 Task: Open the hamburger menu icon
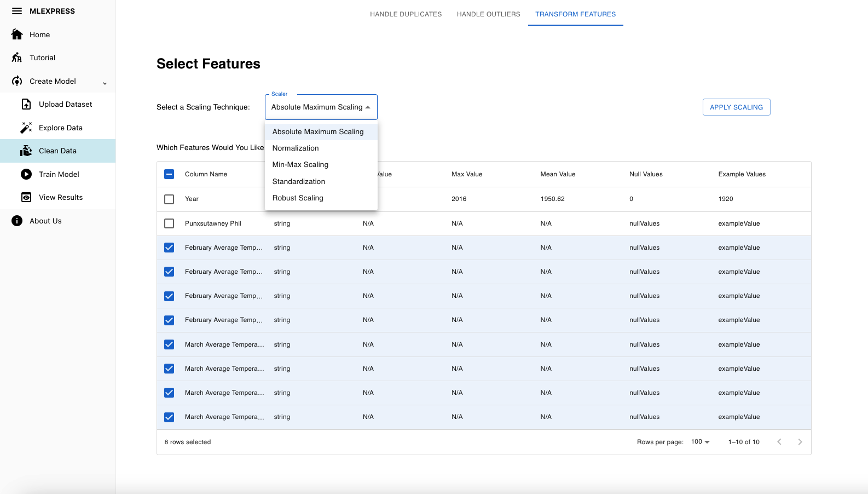coord(17,11)
